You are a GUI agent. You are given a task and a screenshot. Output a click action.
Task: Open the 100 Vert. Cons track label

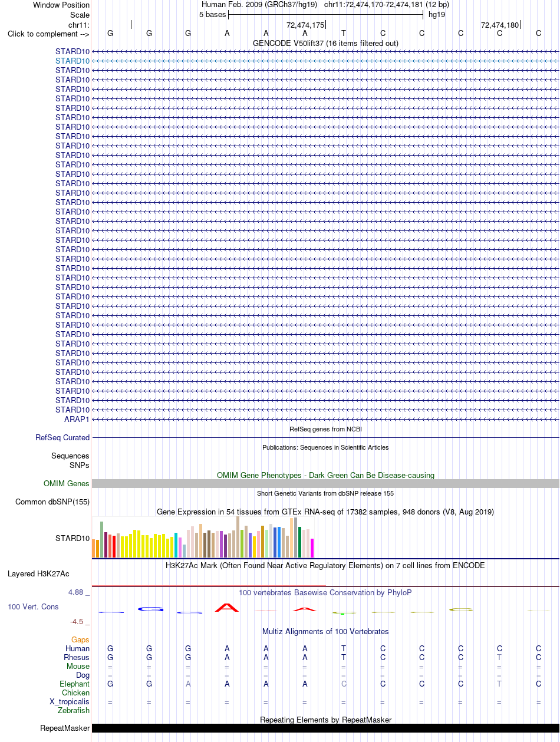pyautogui.click(x=33, y=606)
